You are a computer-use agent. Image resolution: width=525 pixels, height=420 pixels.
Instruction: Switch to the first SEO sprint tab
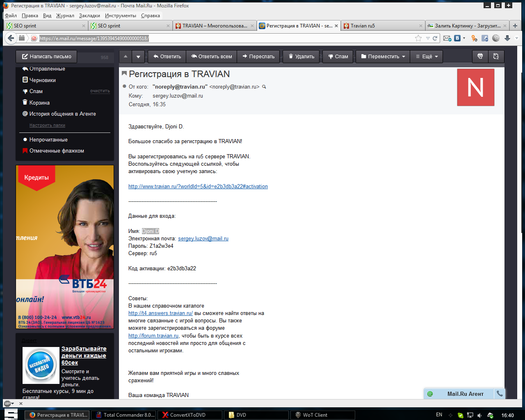[46, 25]
